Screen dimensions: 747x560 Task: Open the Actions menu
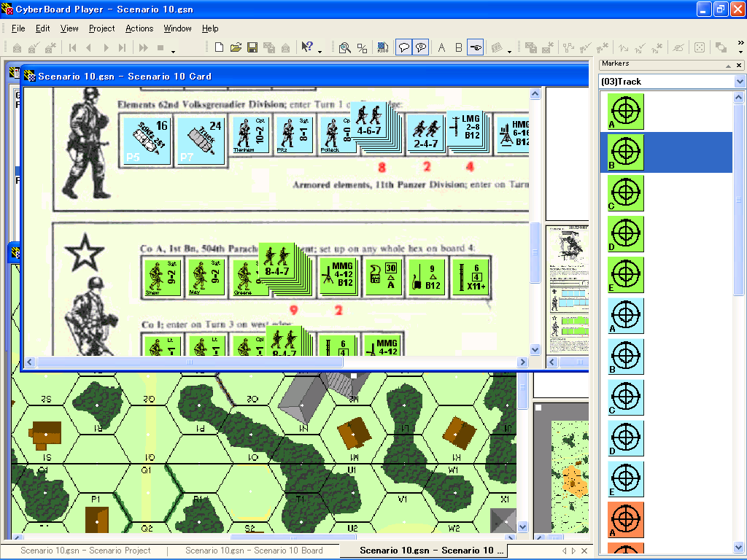(x=139, y=28)
